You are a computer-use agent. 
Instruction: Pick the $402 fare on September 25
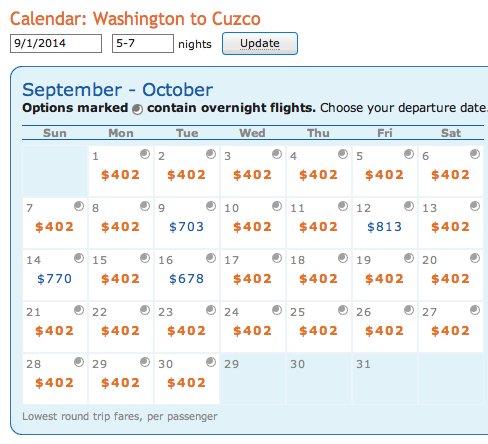tap(318, 331)
